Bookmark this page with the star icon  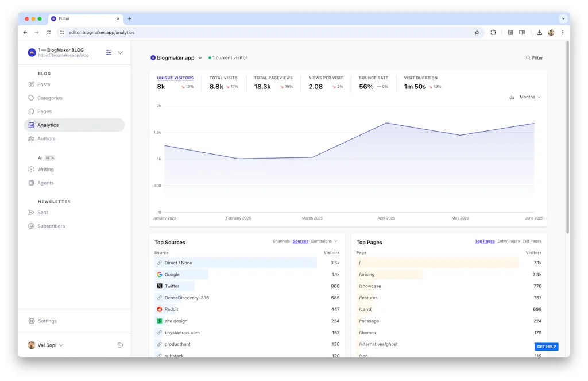click(x=477, y=33)
